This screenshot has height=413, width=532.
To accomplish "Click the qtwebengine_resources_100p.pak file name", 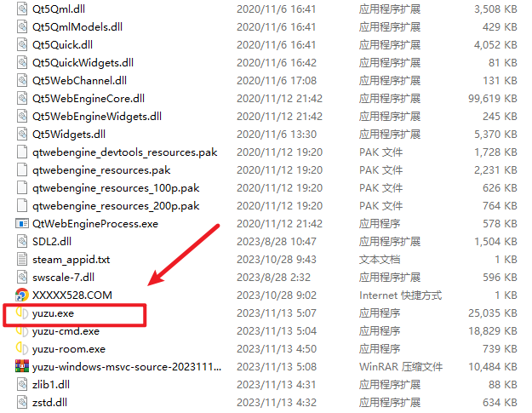I will tap(116, 188).
